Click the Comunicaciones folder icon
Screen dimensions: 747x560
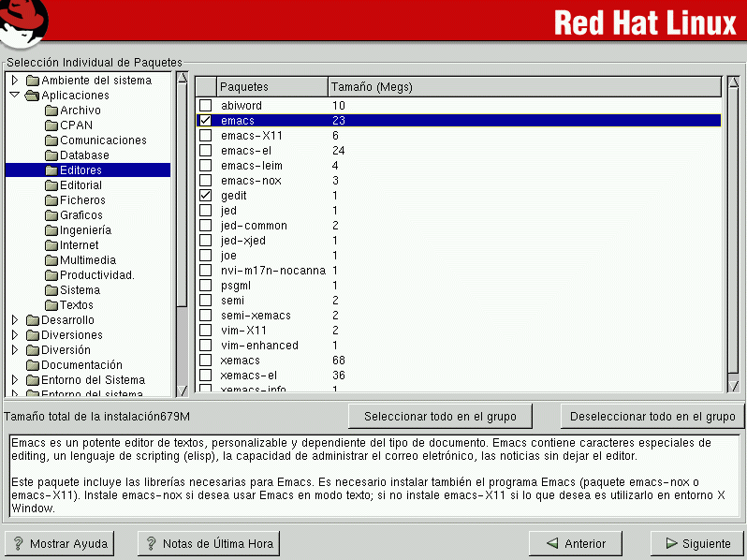[x=51, y=140]
